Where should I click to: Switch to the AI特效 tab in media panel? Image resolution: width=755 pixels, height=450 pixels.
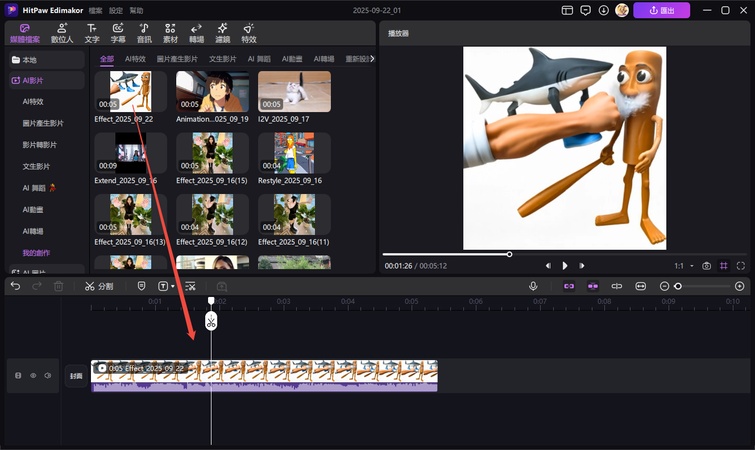135,59
